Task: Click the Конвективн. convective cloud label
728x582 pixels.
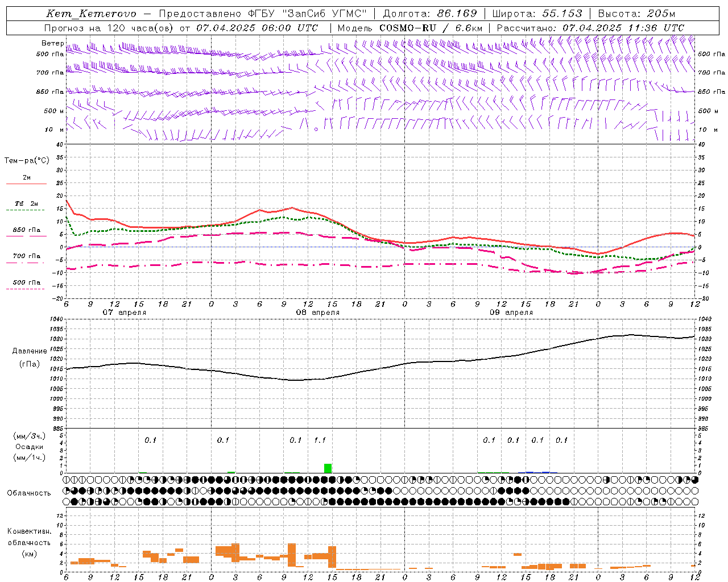Action: 29,531
